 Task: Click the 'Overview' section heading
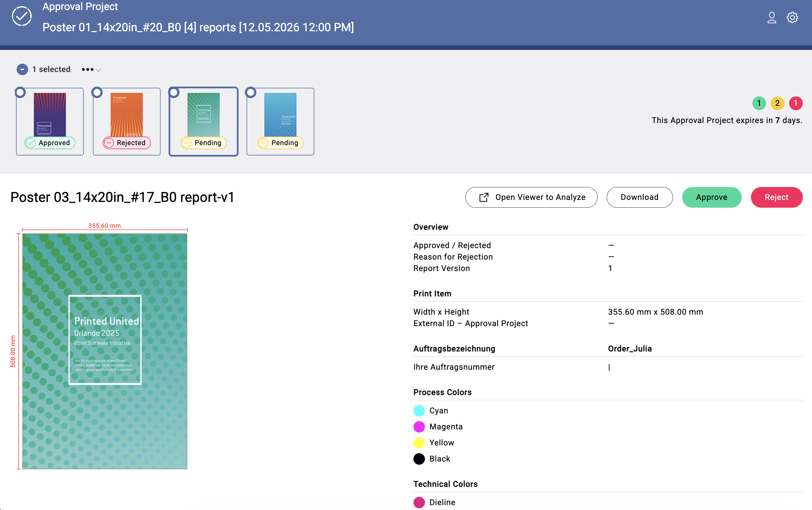431,227
